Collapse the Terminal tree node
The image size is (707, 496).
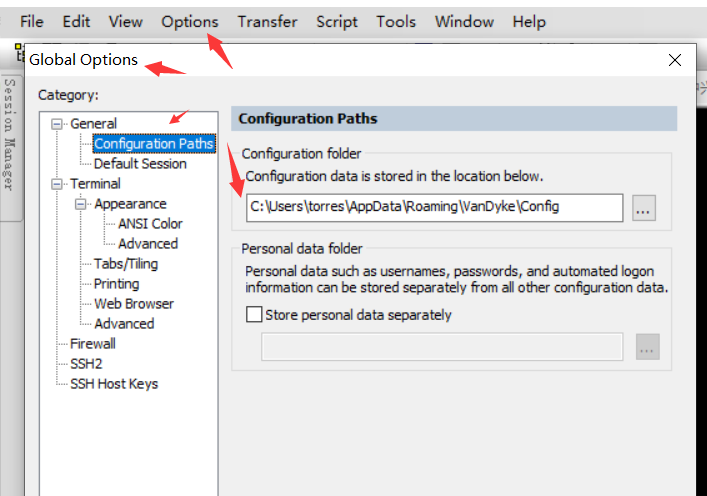tap(57, 184)
